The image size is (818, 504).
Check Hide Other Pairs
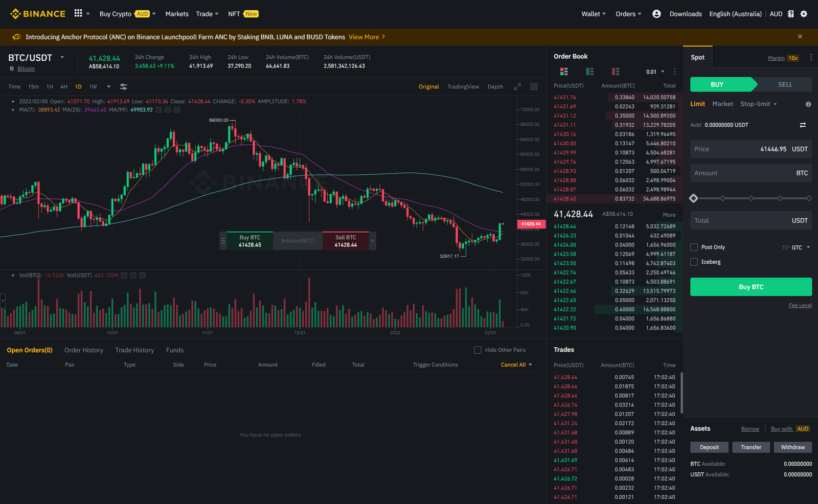pyautogui.click(x=478, y=350)
